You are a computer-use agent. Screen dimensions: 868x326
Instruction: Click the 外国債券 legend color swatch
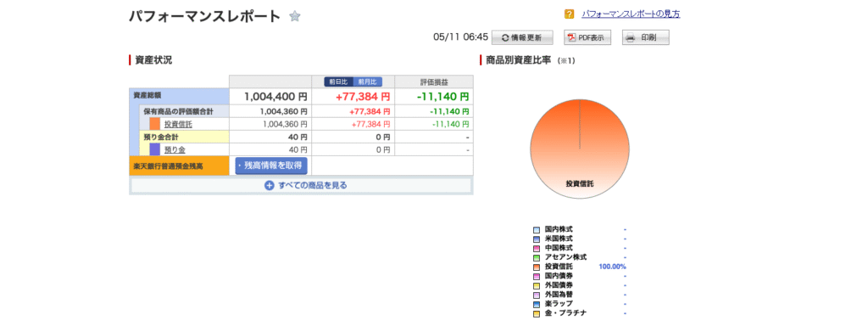tap(537, 286)
